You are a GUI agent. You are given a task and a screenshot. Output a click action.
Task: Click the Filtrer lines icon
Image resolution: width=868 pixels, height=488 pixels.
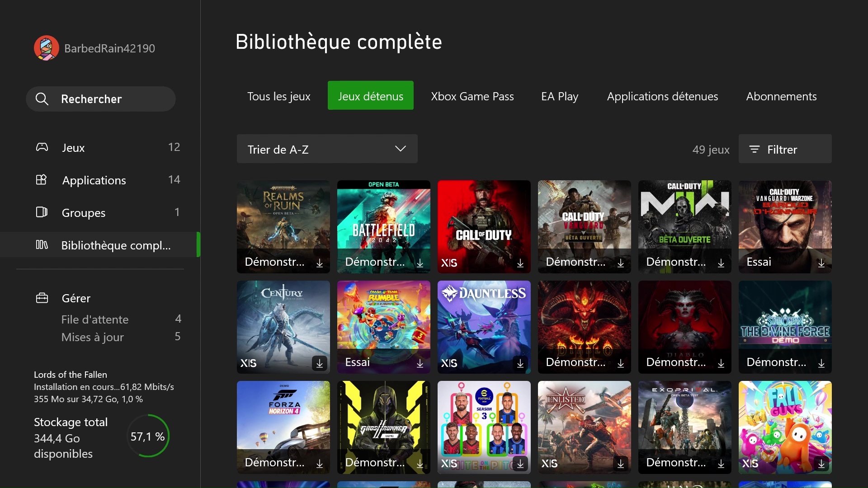[x=754, y=149]
